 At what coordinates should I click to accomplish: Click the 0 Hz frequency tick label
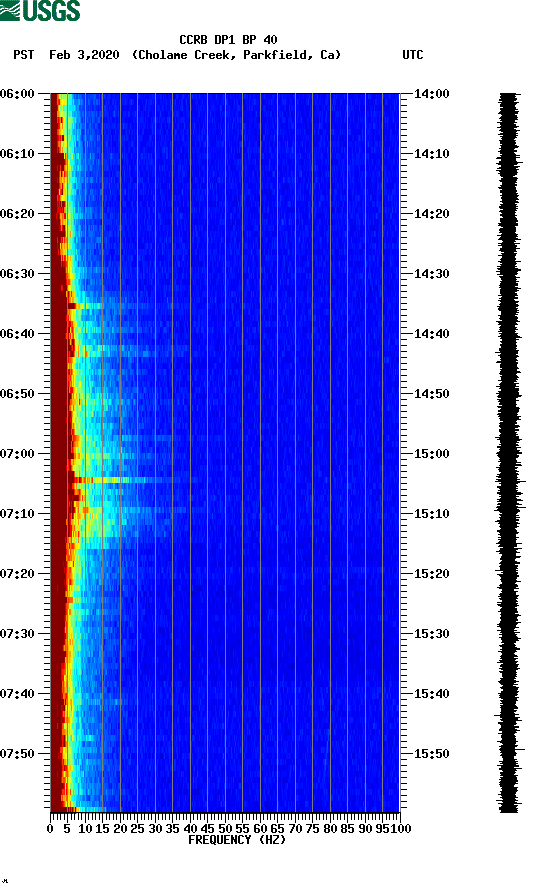50,829
